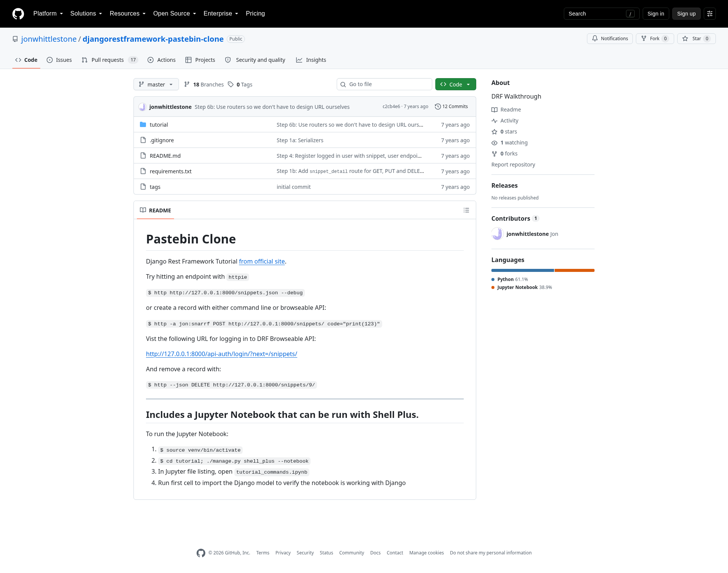This screenshot has width=728, height=573.
Task: Expand the Resources menu
Action: (128, 14)
